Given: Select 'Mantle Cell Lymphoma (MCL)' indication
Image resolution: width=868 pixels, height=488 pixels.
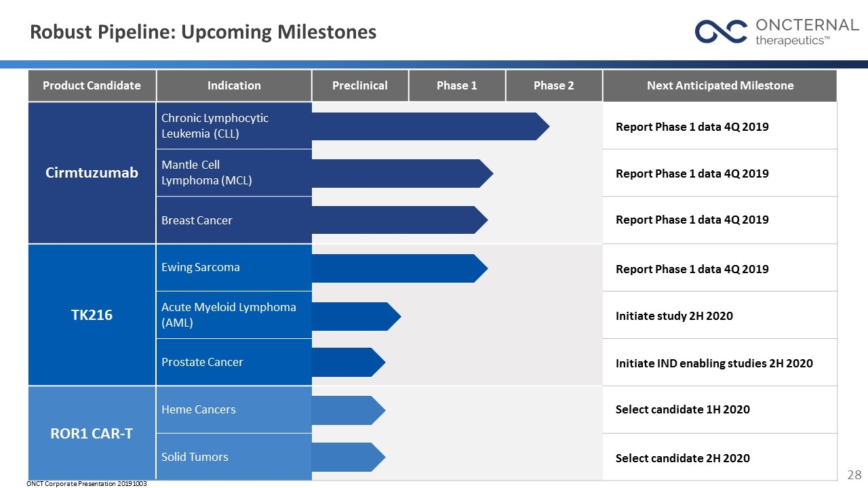Looking at the screenshot, I should 234,173.
